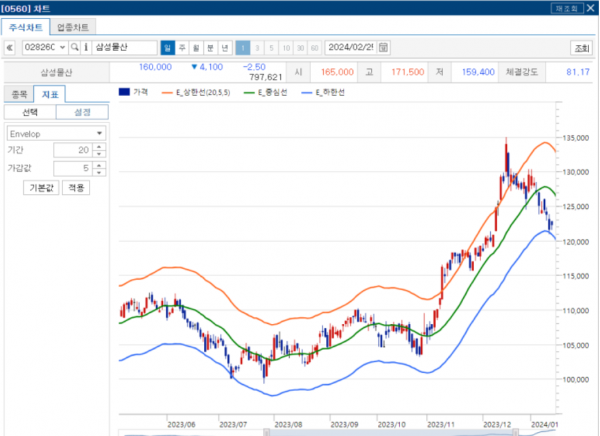The height and width of the screenshot is (436, 600).
Task: Choose the 10 interval button
Action: (286, 48)
